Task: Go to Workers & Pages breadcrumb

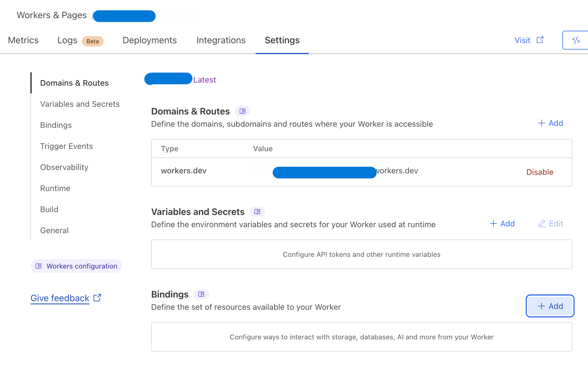Action: click(52, 15)
